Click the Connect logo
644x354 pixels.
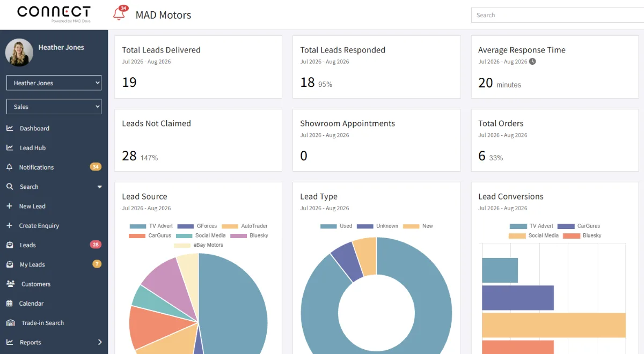pos(54,13)
